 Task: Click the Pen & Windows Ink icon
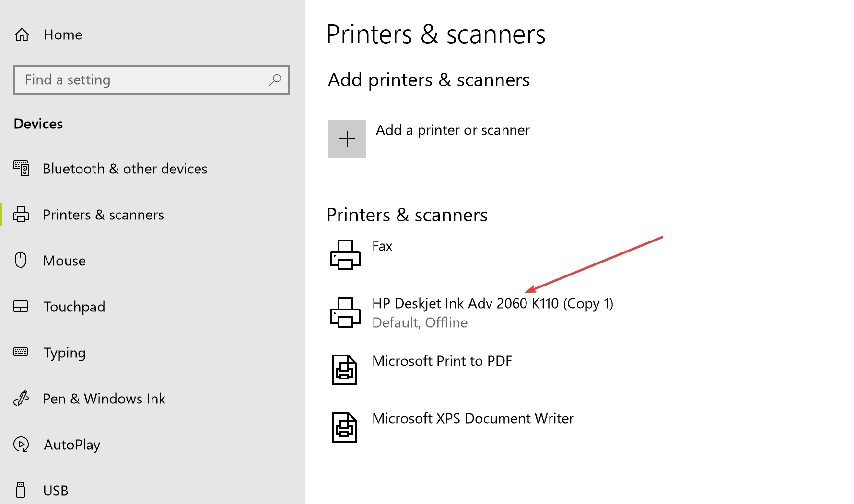coord(21,398)
